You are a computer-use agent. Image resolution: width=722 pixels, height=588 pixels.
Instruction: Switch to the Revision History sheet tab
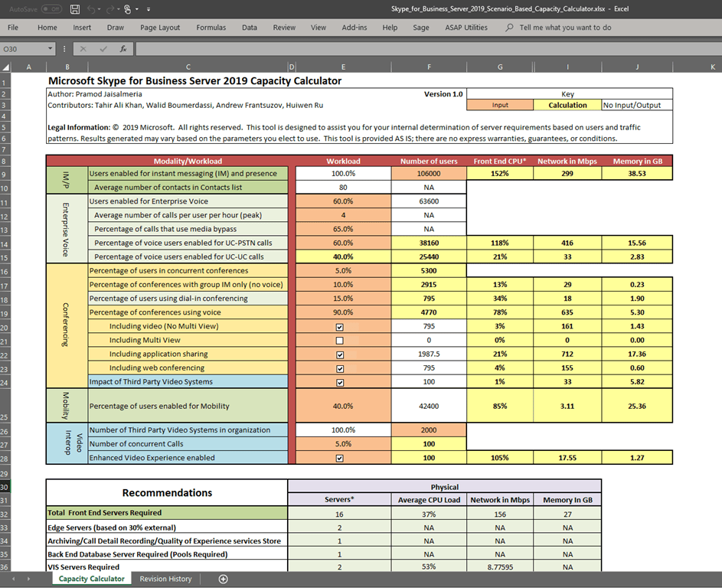(x=165, y=579)
